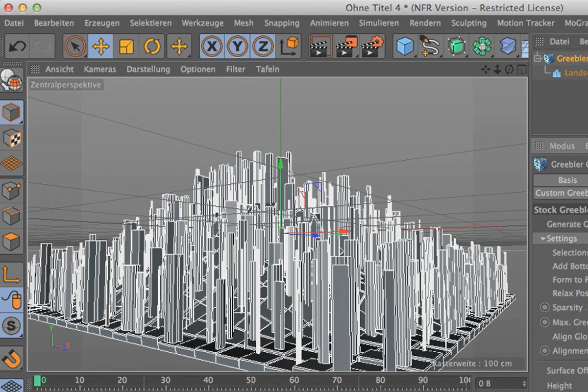This screenshot has height=392, width=588.
Task: Open the spline pen tool icon
Action: tap(430, 47)
